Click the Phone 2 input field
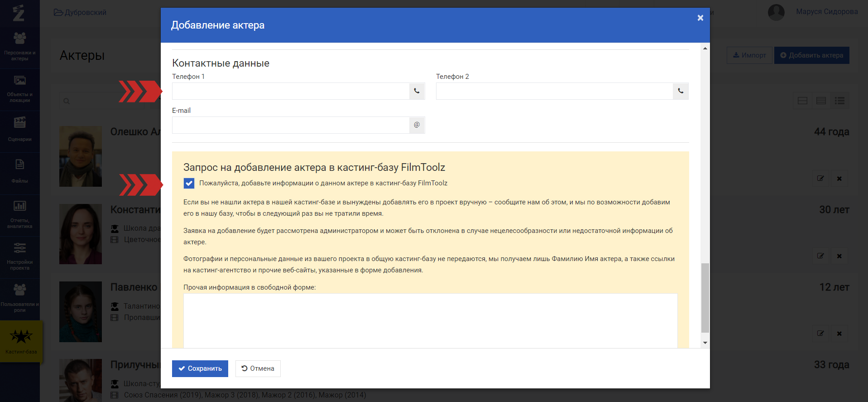868x402 pixels. (555, 91)
